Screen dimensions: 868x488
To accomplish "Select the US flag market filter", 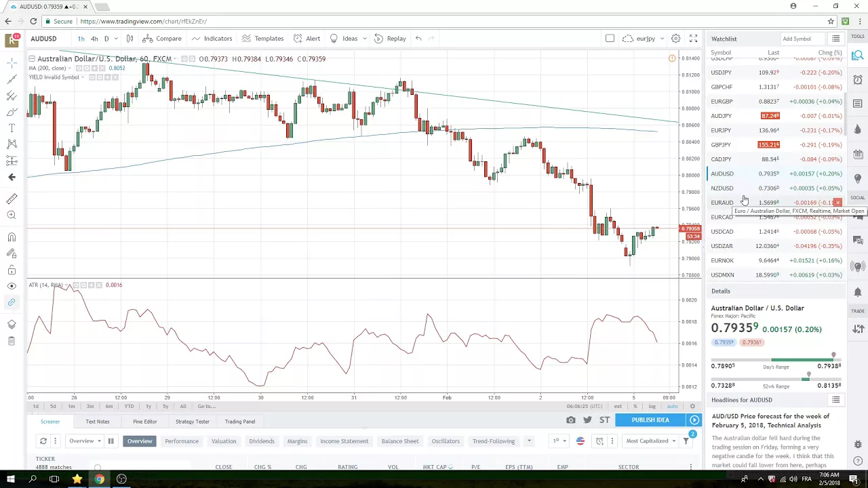I will coord(580,441).
